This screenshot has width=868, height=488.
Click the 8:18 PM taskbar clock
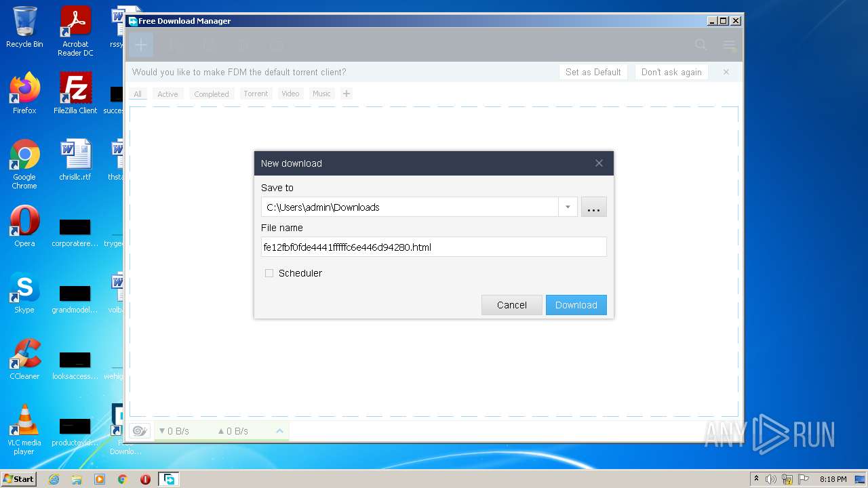click(833, 479)
